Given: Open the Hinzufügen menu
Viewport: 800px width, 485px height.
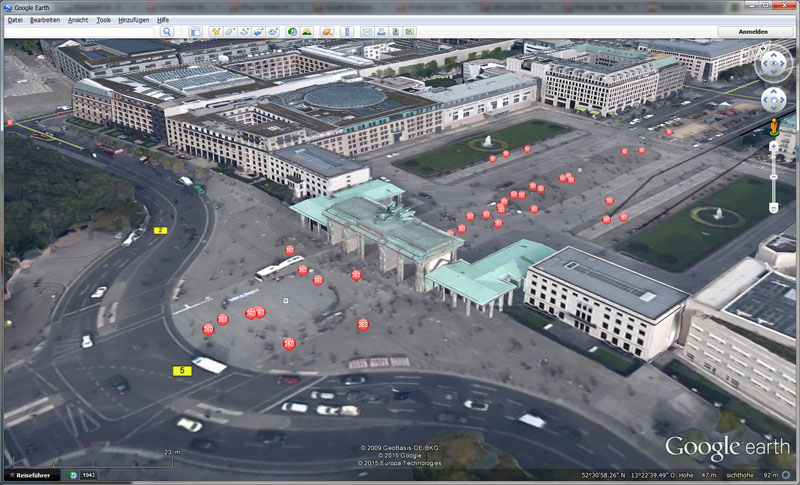Looking at the screenshot, I should point(134,20).
